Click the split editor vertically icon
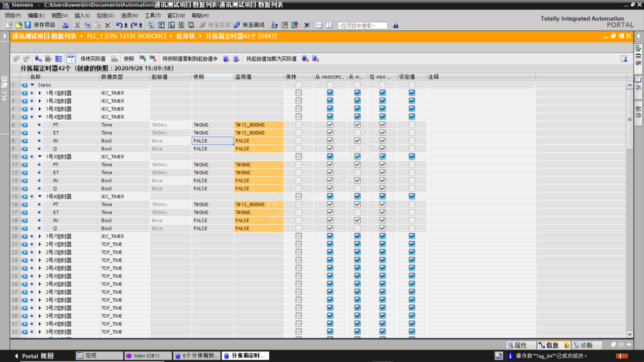Screen dimensions: 644x362 pyautogui.click(x=329, y=25)
